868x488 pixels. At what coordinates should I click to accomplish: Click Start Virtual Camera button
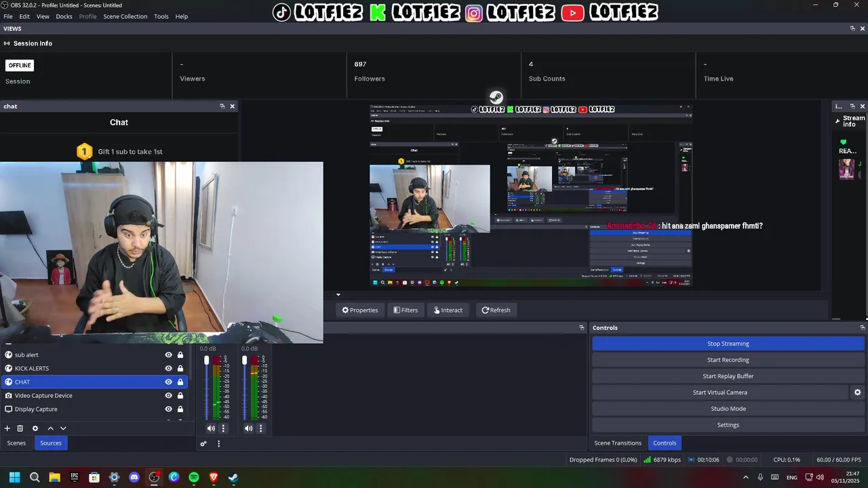720,392
